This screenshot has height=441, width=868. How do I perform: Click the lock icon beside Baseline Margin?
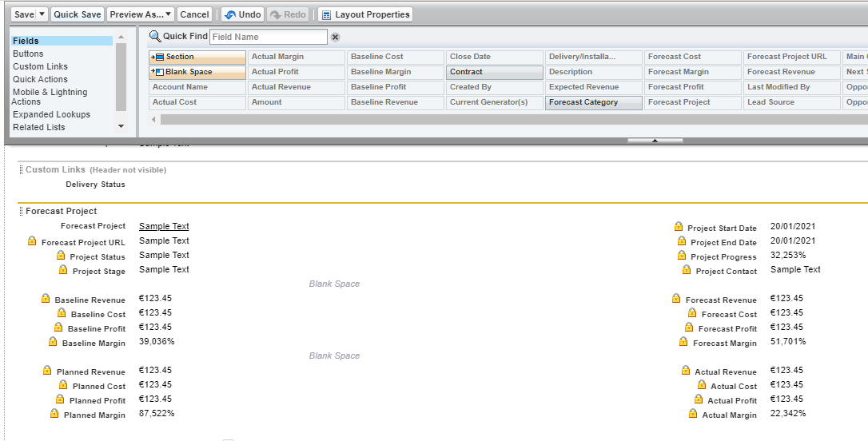(53, 341)
